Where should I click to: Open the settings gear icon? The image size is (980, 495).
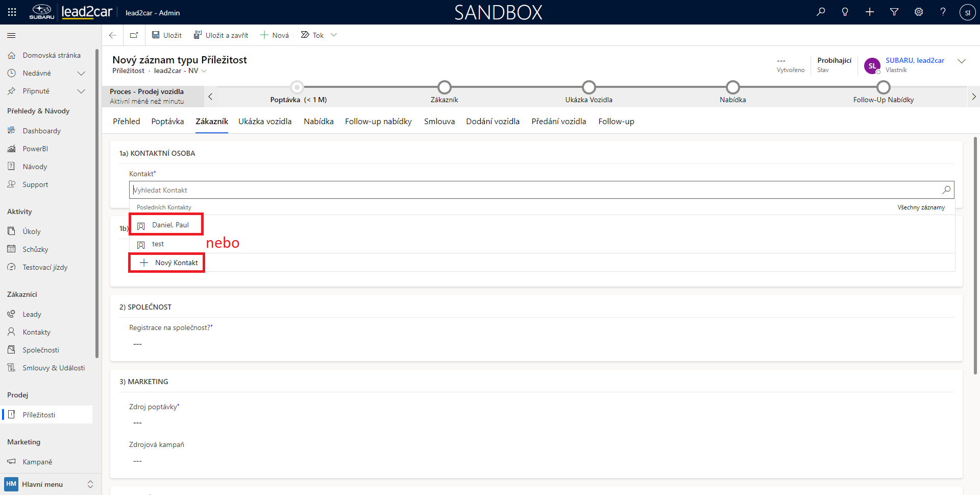point(919,12)
